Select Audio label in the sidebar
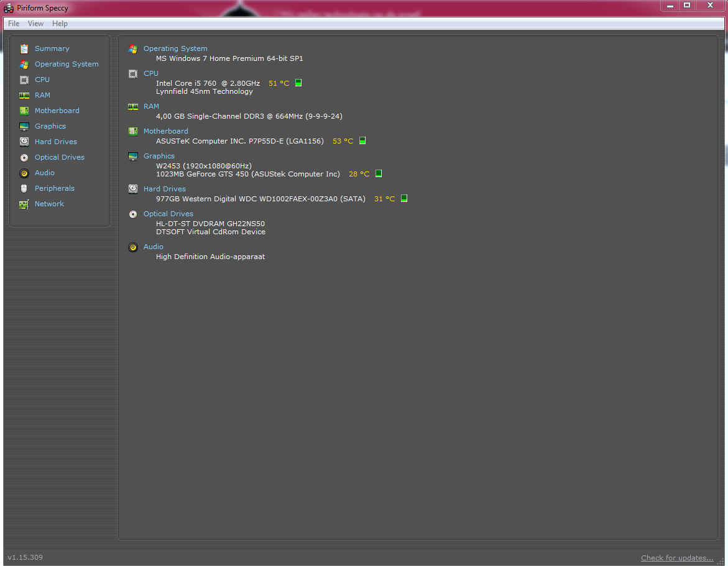The width and height of the screenshot is (728, 566). 45,173
